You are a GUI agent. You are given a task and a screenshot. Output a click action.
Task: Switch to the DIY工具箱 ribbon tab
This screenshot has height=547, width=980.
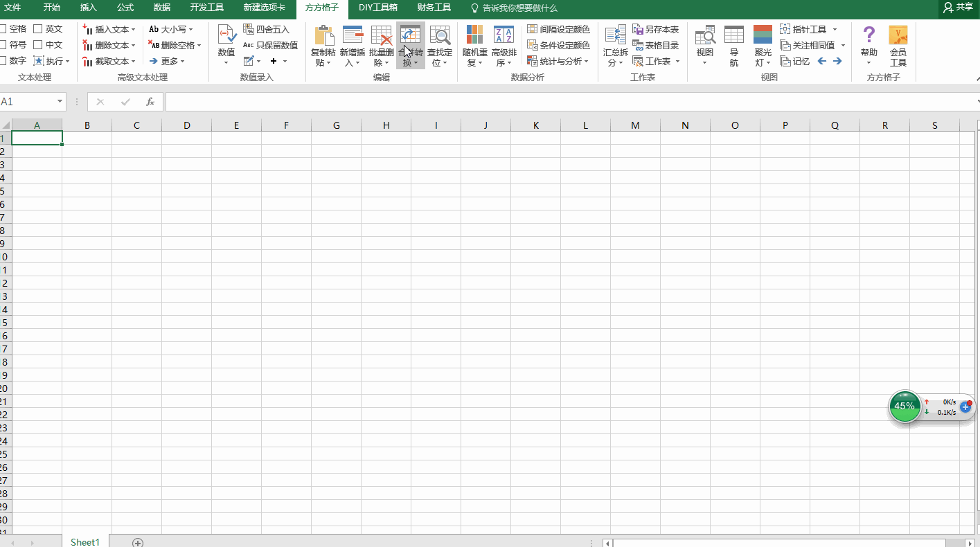click(378, 8)
